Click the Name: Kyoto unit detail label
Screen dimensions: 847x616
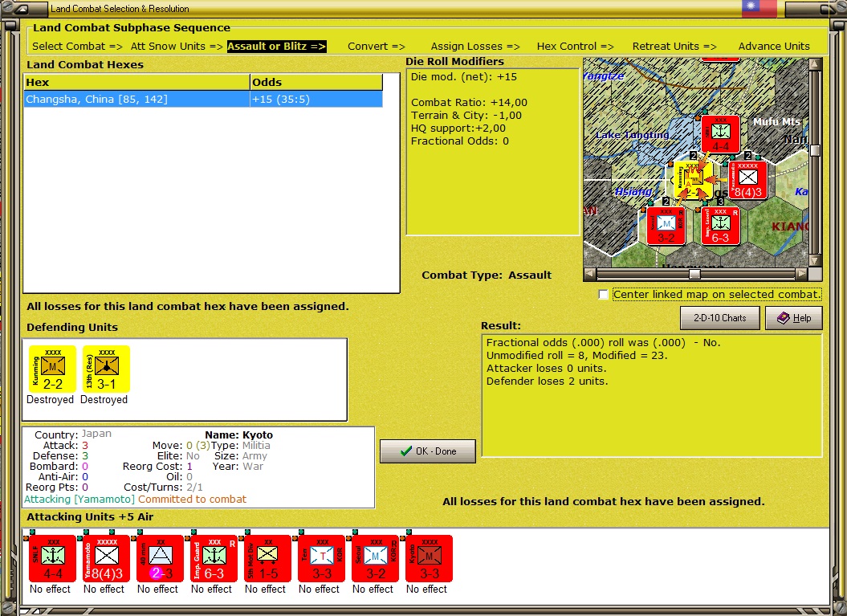pos(238,435)
